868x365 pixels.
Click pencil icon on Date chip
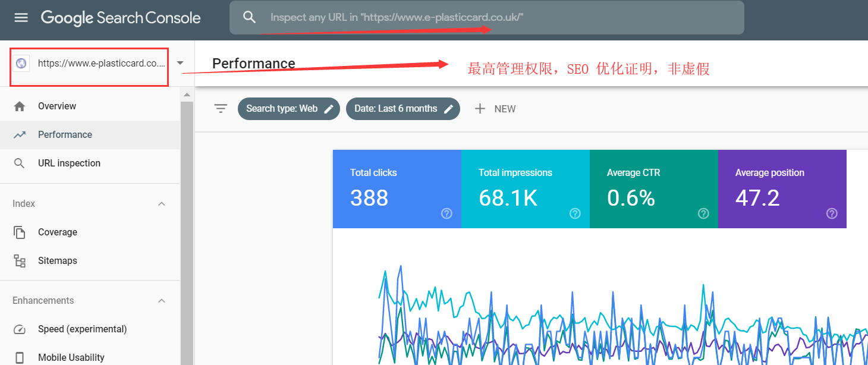pos(449,109)
